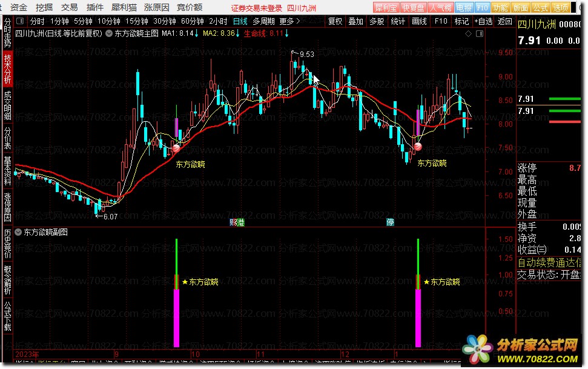This screenshot has height=369, width=588.
Task: Switch to the 60分钟 period
Action: pos(193,21)
